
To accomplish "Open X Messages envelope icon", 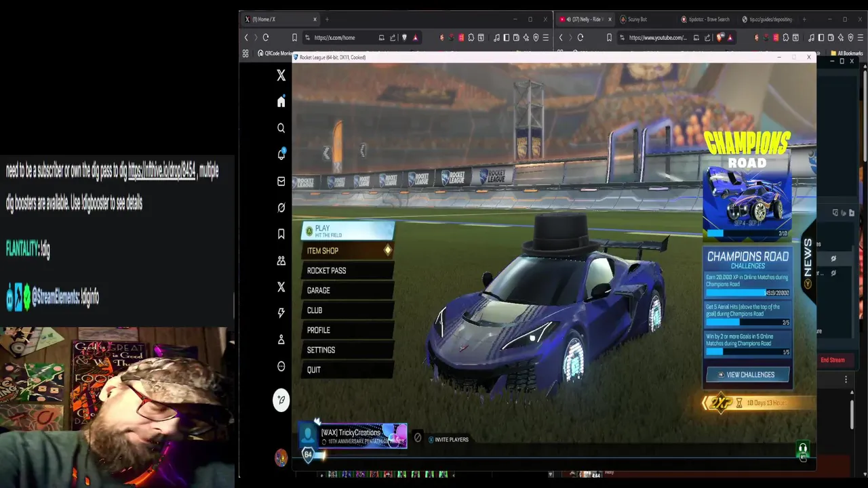I will pyautogui.click(x=281, y=181).
